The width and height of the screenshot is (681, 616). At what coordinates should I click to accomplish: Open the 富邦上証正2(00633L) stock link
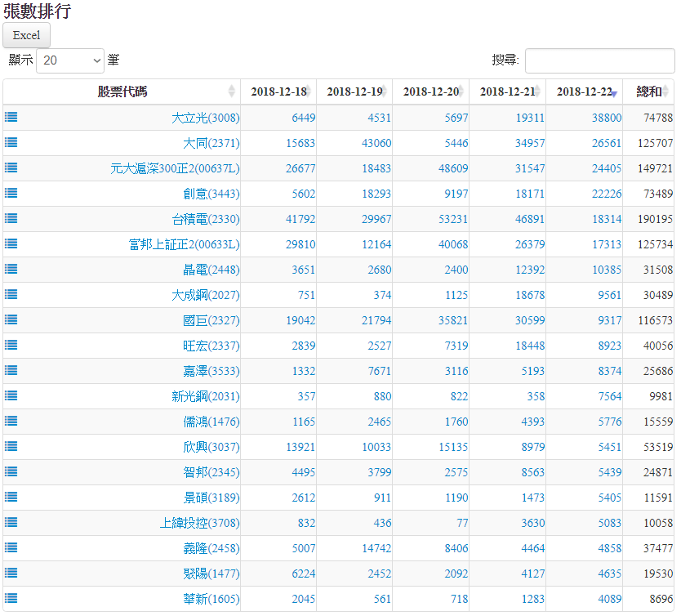tap(184, 244)
